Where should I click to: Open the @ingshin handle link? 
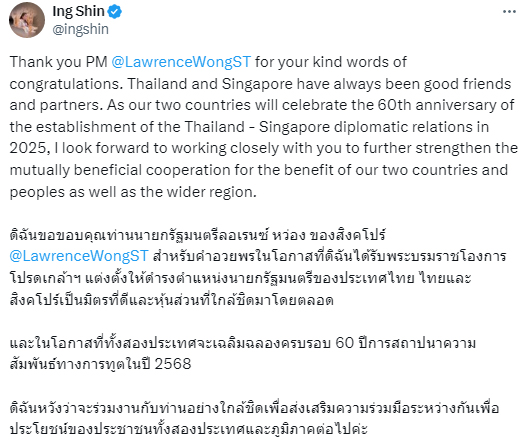pos(80,29)
